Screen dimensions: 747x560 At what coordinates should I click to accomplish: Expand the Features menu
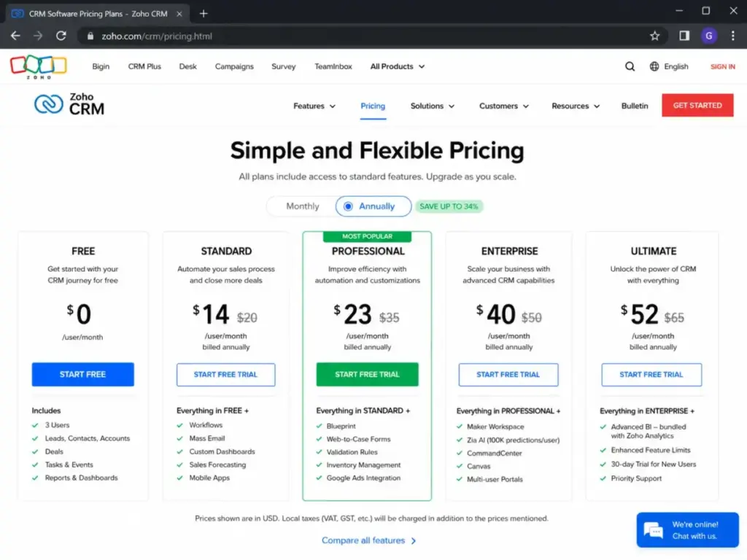point(314,106)
